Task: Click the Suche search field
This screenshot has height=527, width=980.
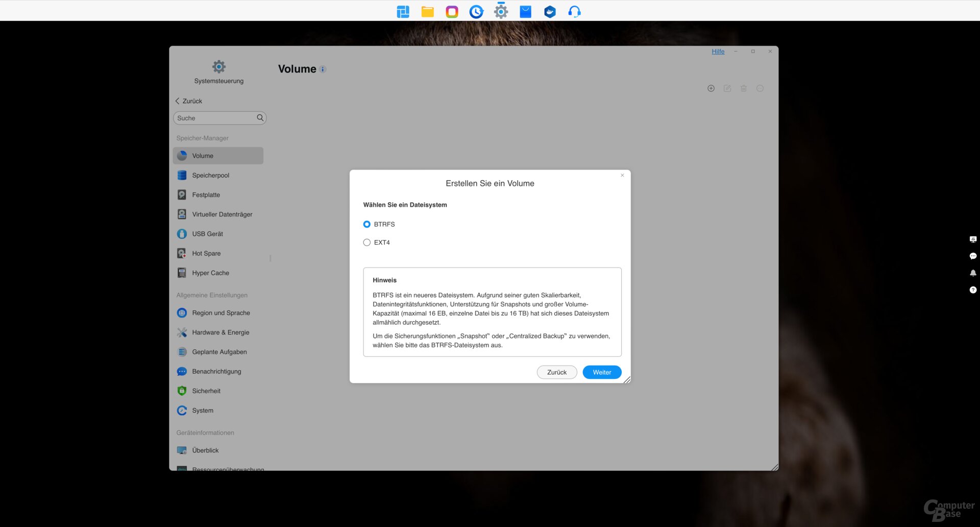Action: tap(214, 118)
